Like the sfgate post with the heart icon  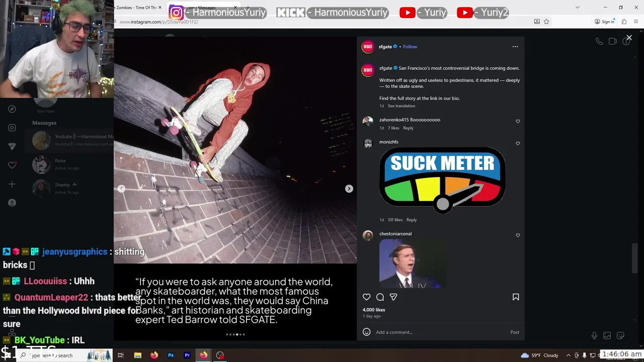[367, 297]
